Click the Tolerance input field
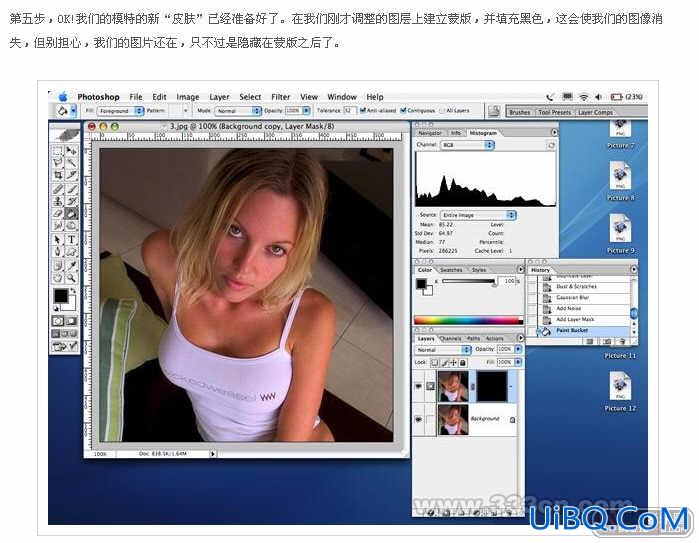 (x=349, y=111)
